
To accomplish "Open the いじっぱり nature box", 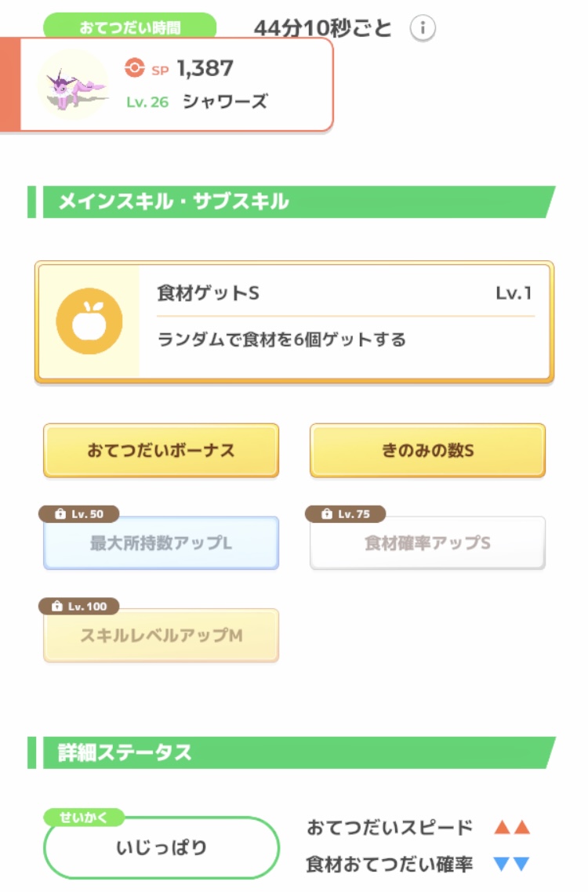I will [161, 847].
